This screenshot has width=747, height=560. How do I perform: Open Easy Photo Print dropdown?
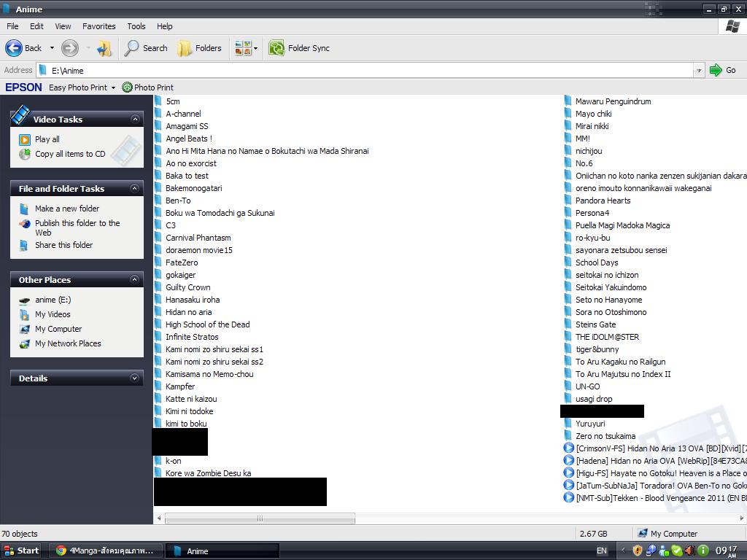[x=113, y=87]
